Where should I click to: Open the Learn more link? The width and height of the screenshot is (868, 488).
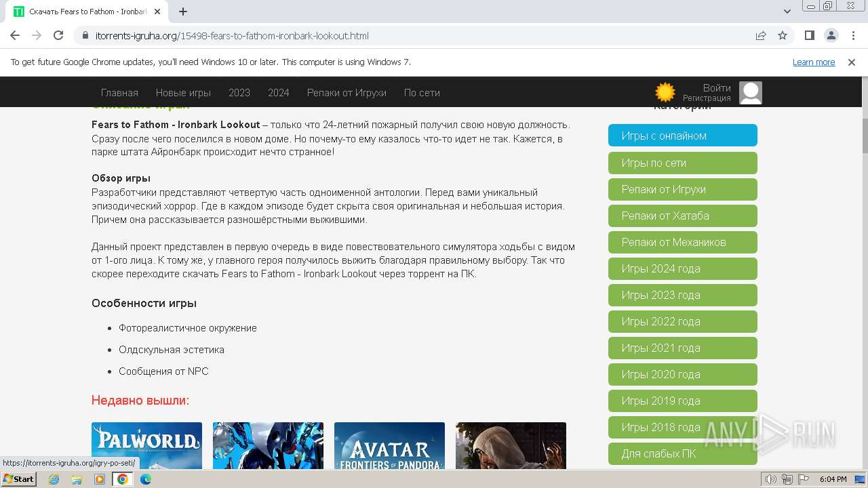[x=814, y=62]
